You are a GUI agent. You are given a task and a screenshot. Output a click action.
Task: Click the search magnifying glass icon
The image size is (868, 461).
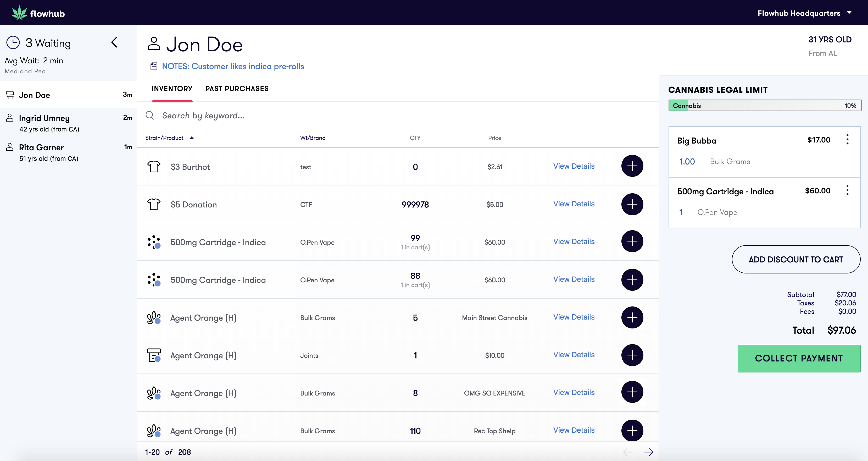tap(150, 115)
